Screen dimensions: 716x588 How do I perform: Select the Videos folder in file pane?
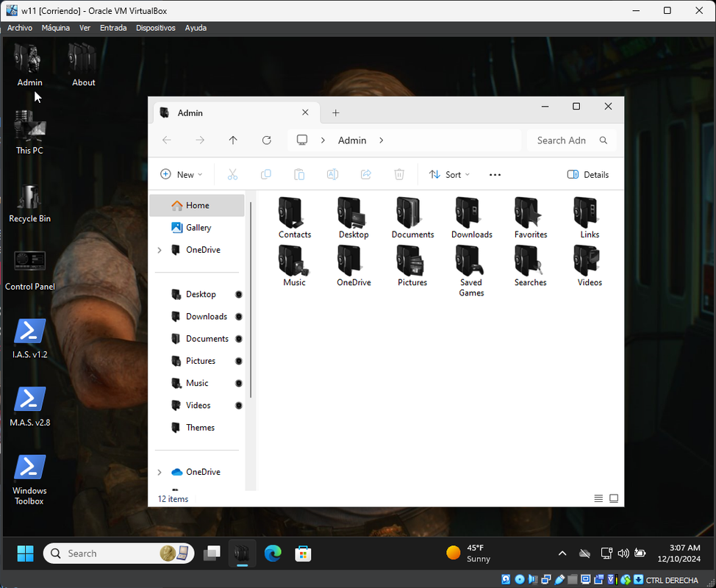(589, 266)
